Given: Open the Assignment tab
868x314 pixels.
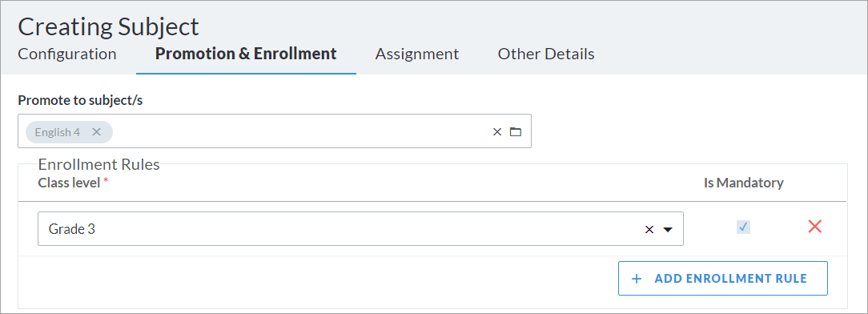Looking at the screenshot, I should coord(417,54).
